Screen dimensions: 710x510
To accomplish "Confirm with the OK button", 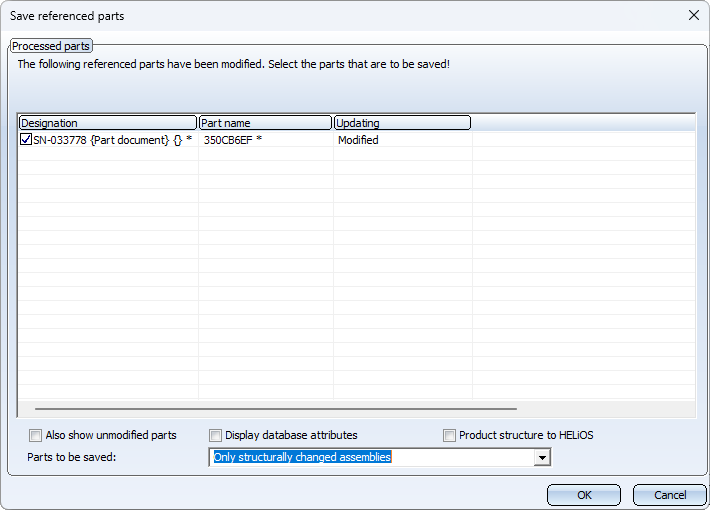I will (x=584, y=495).
